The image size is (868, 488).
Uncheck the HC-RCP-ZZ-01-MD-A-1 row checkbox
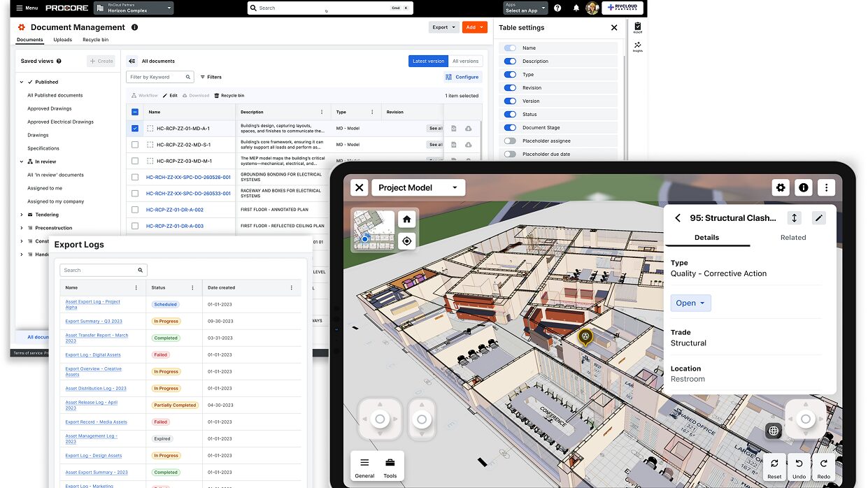pos(135,129)
